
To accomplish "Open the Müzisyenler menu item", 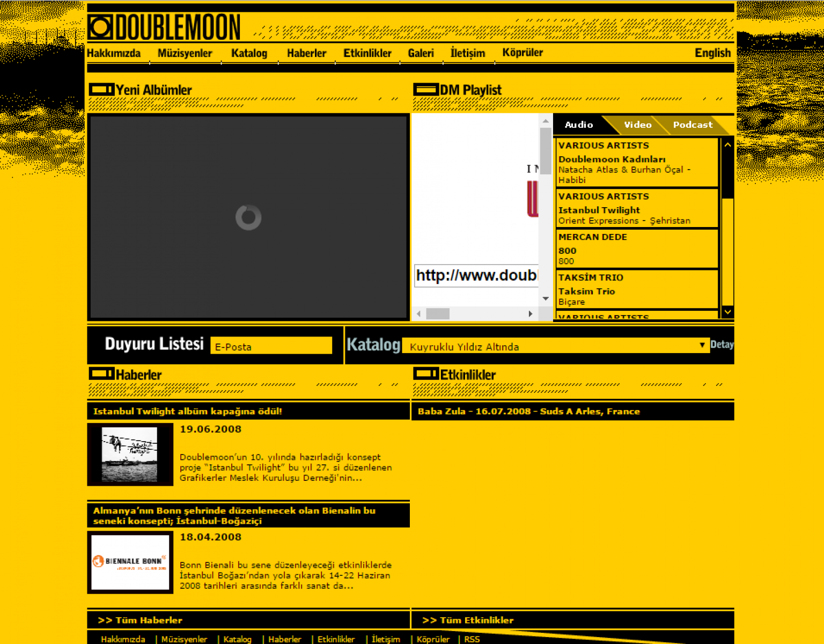I will point(185,53).
